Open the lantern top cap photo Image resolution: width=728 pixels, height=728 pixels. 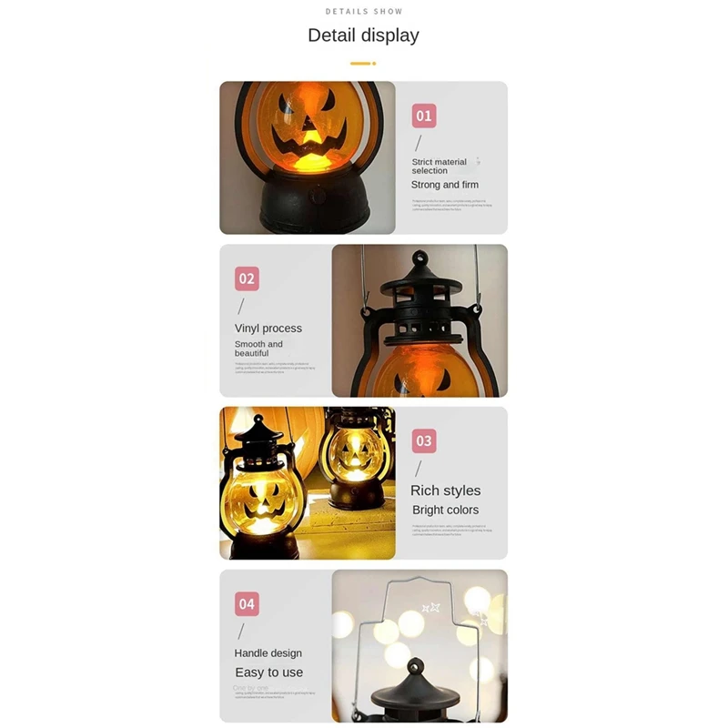(420, 320)
